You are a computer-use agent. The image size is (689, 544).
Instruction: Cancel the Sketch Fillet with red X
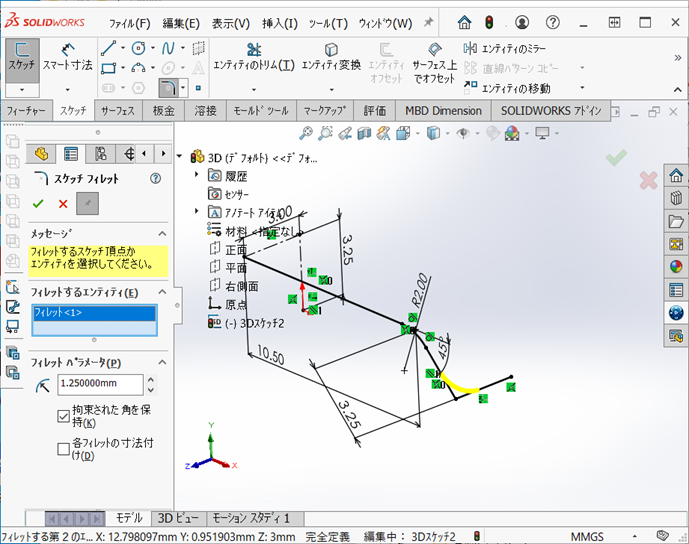coord(63,203)
